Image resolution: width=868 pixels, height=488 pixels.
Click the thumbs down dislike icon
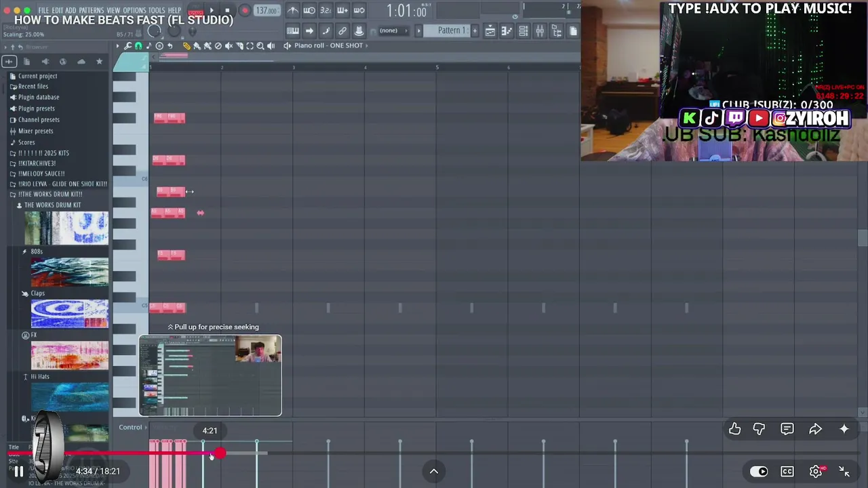click(759, 429)
